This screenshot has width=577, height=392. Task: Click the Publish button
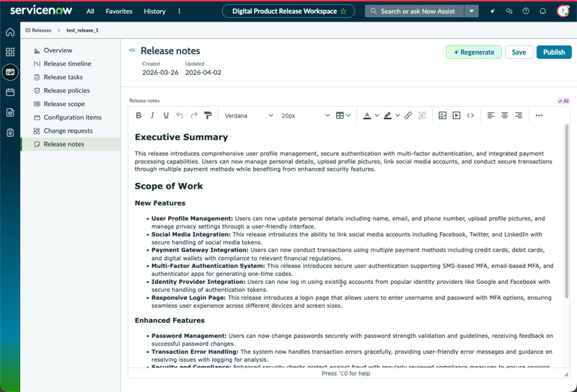click(554, 52)
